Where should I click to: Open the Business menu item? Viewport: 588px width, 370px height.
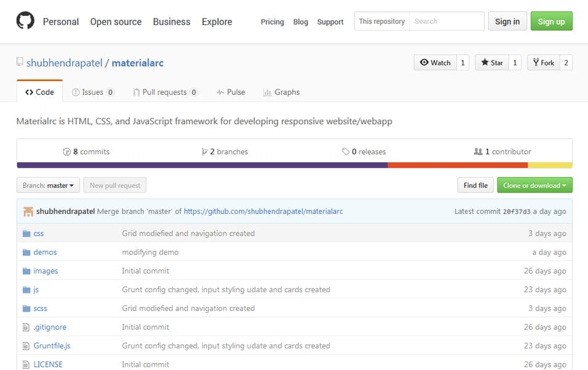point(172,22)
